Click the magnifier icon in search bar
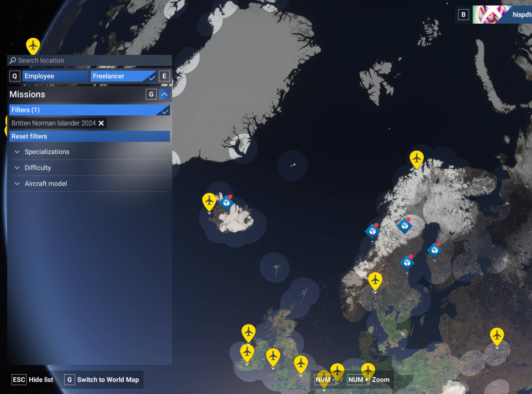Image resolution: width=532 pixels, height=394 pixels. [13, 60]
